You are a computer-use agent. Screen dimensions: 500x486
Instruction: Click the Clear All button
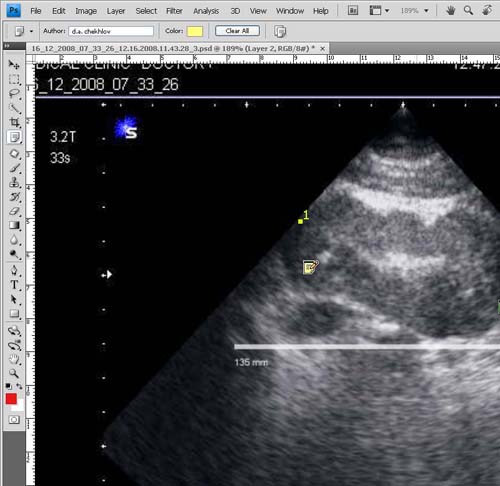coord(237,31)
